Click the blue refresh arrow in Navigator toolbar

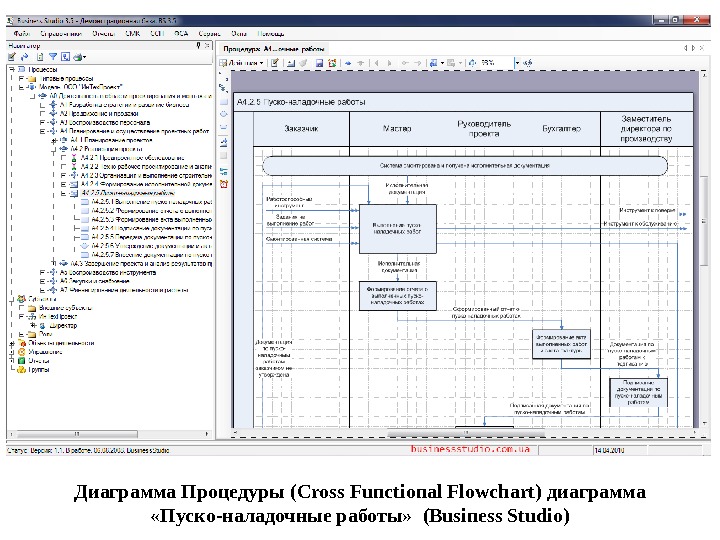tap(25, 57)
